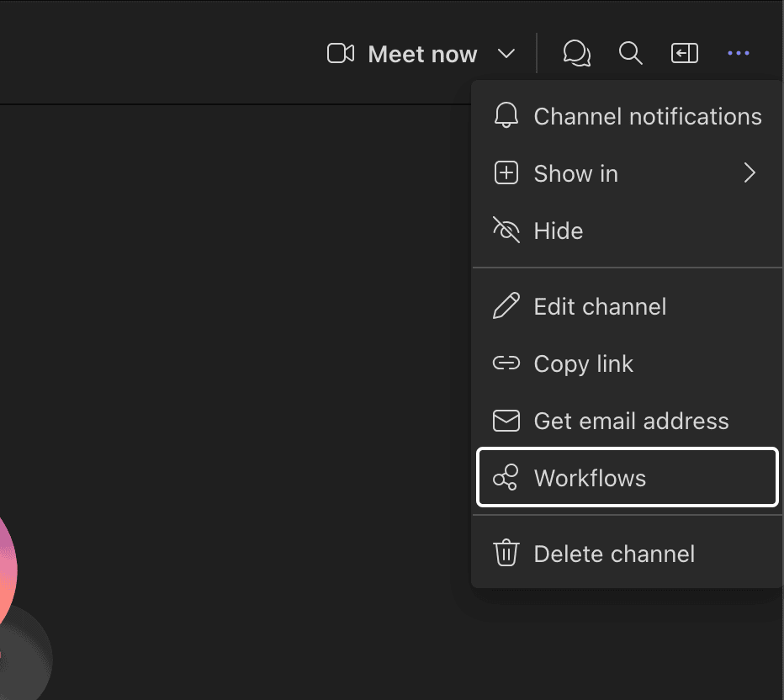Click the Workflows connected-nodes icon
The image size is (784, 700).
tap(506, 478)
